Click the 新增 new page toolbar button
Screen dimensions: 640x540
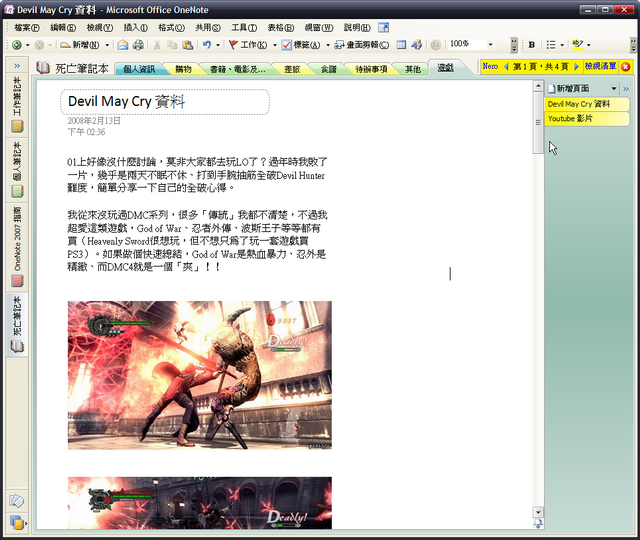coord(80,45)
